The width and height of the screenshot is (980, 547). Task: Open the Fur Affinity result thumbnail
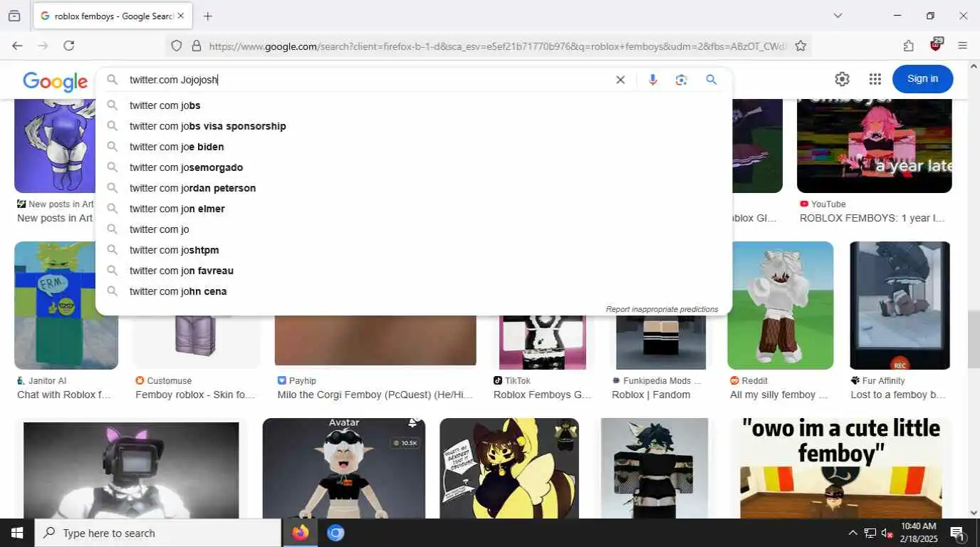(900, 305)
